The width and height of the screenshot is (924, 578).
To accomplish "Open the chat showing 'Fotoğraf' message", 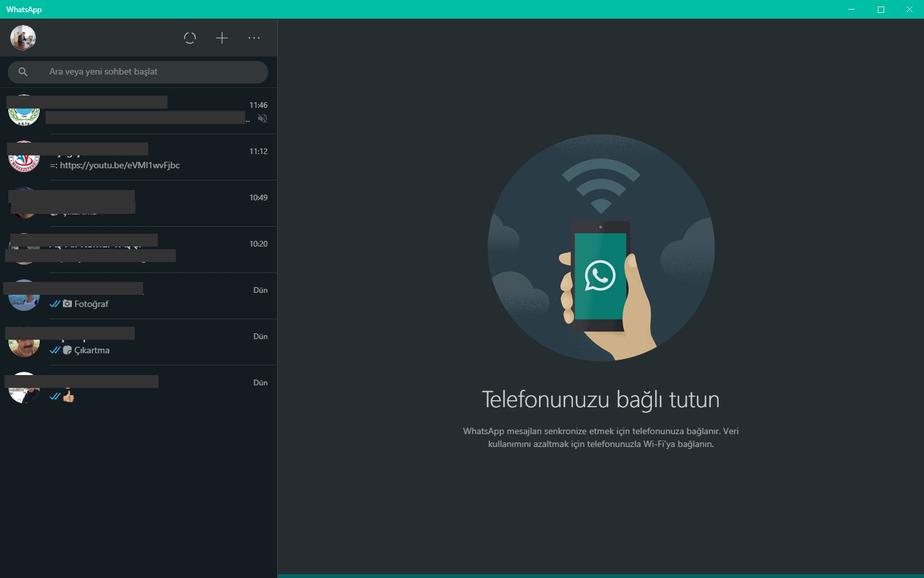I will coord(139,296).
